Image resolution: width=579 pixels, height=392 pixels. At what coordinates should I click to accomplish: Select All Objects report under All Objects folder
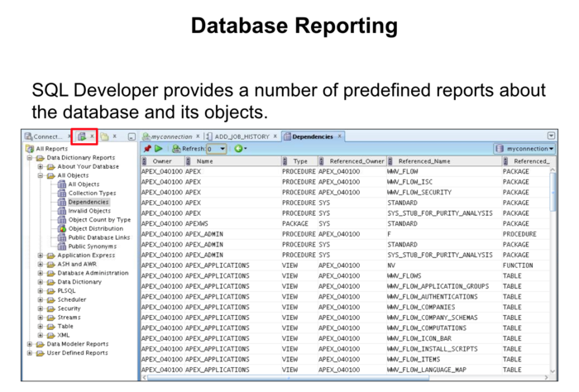click(84, 184)
